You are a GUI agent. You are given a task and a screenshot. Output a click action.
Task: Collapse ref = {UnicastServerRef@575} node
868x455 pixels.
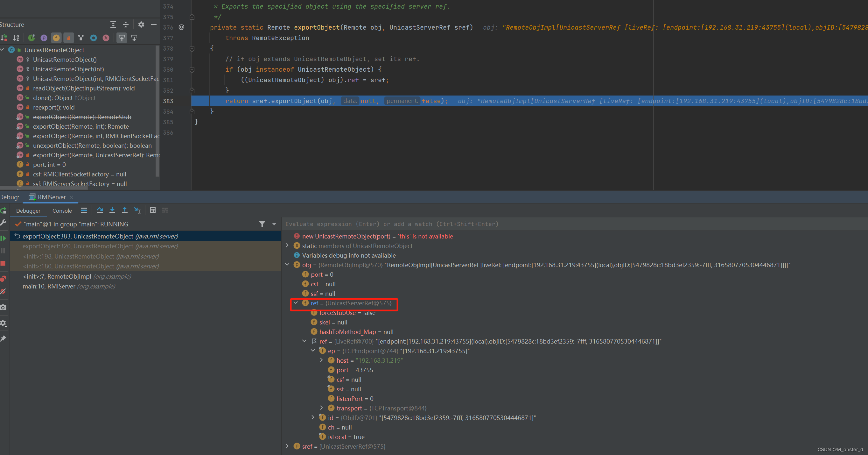click(x=296, y=303)
